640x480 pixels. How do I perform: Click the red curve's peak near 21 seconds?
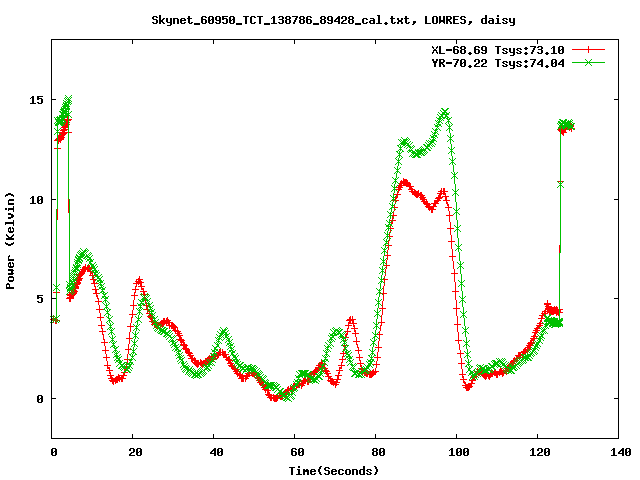point(139,281)
